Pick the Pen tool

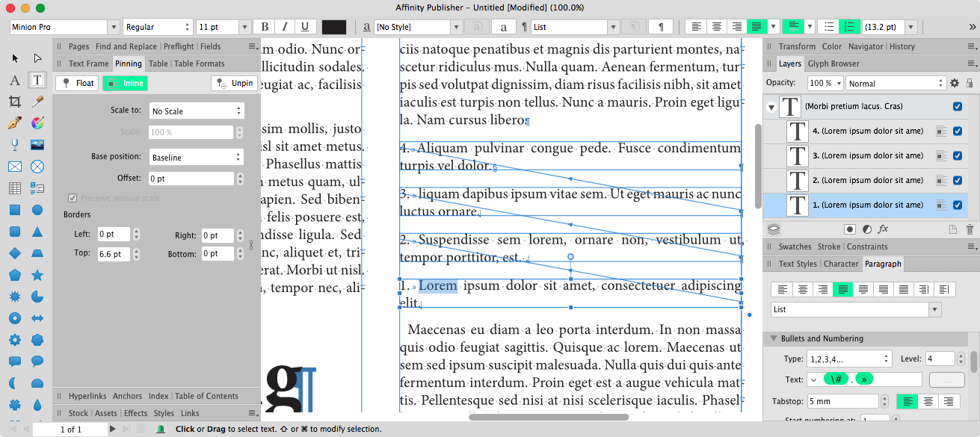[14, 123]
